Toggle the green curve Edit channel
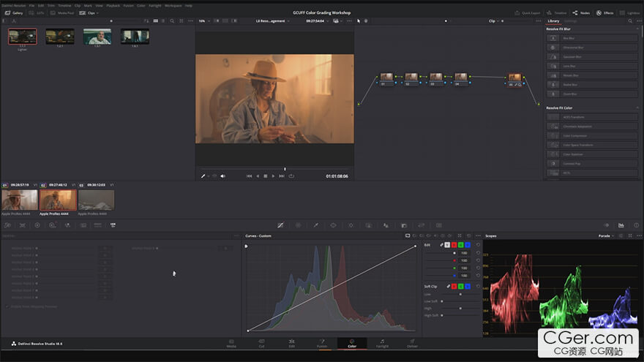The image size is (644, 362). 461,245
